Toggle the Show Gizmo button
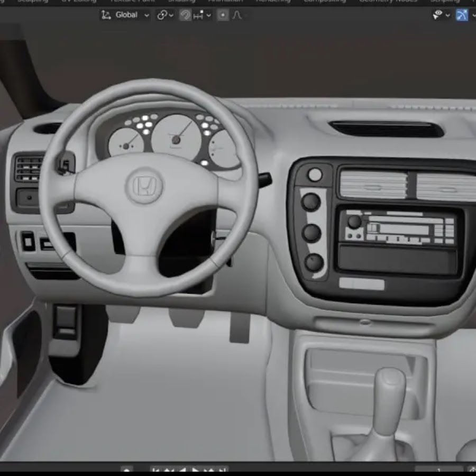Screen dimensions: 476x476 [x=462, y=15]
